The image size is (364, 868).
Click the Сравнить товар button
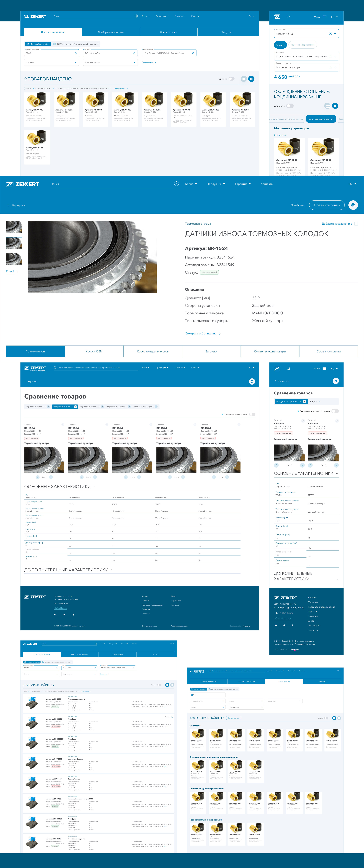tap(327, 205)
